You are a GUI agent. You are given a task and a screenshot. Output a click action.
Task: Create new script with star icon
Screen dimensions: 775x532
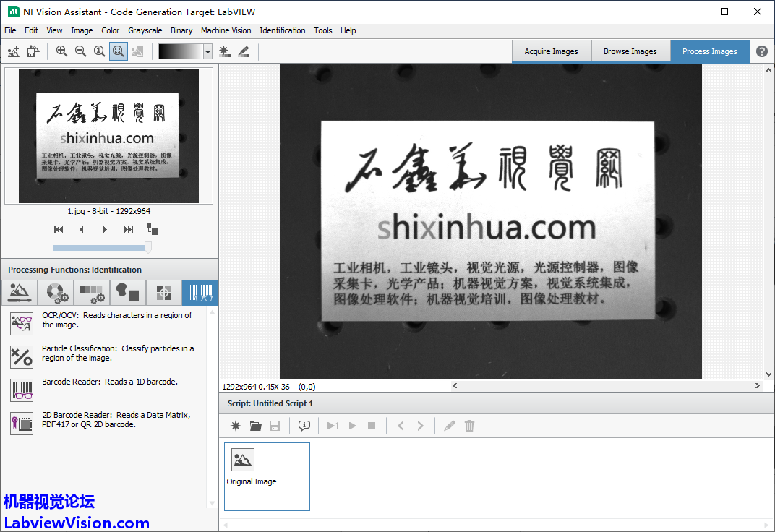236,426
